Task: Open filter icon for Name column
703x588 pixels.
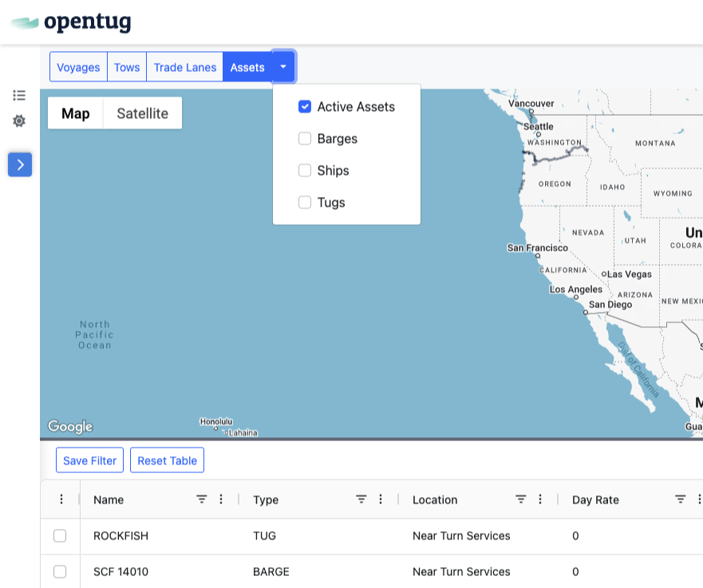Action: coord(202,499)
